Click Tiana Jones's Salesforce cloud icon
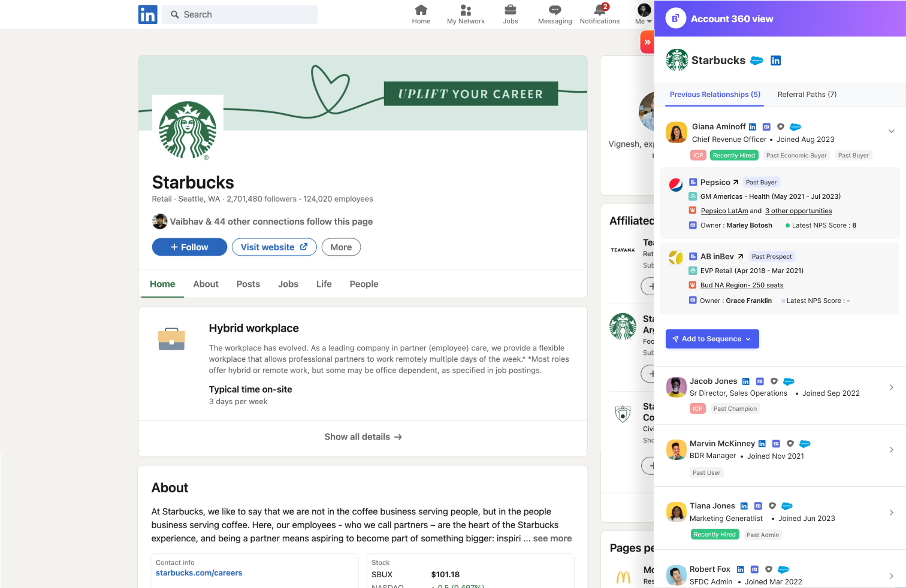The image size is (906, 588). pyautogui.click(x=787, y=506)
